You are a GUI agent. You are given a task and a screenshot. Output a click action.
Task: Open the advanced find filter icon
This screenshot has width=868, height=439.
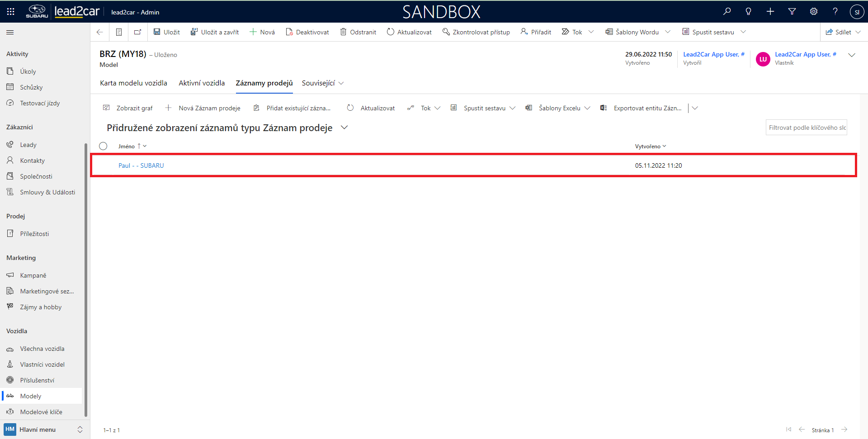[792, 12]
